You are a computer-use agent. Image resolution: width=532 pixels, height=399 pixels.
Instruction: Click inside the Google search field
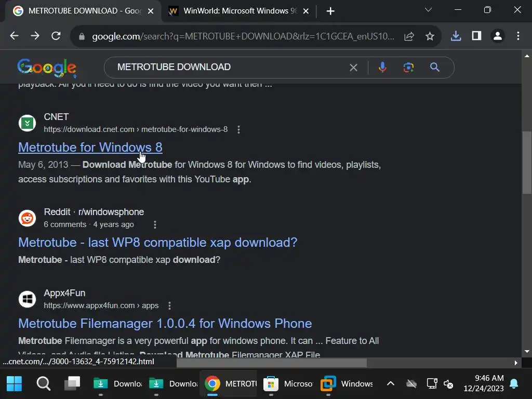coord(231,67)
